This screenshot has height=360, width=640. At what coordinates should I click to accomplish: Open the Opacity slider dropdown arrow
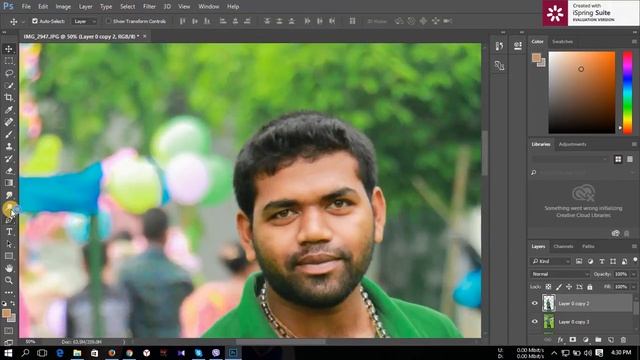pyautogui.click(x=634, y=274)
